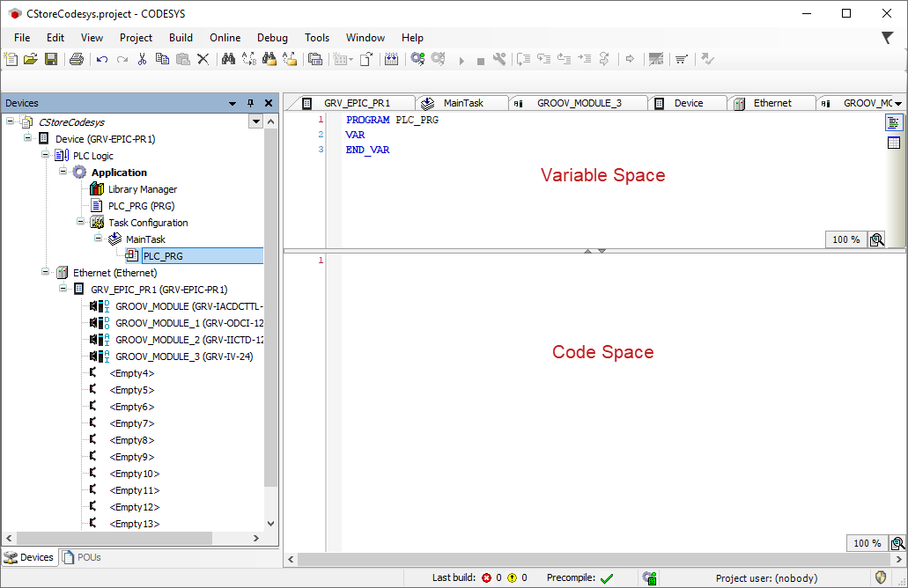Click the up arrow on the editor pane splitter

[x=587, y=251]
